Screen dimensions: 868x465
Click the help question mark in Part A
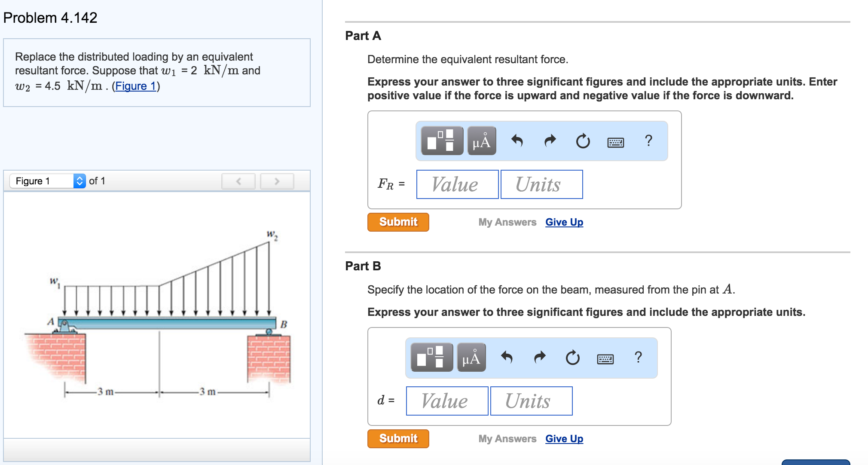[x=648, y=141]
